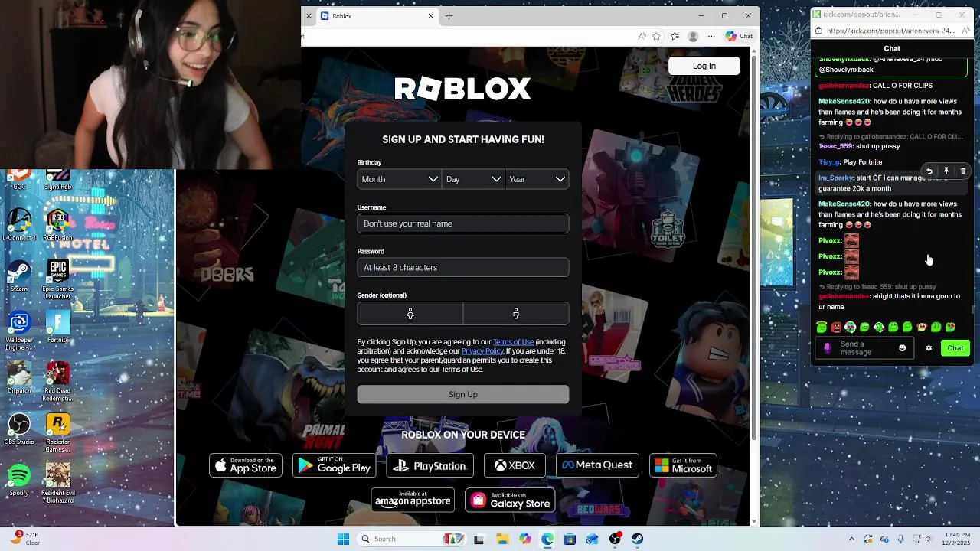Open the emoji picker in chat input

tap(902, 348)
